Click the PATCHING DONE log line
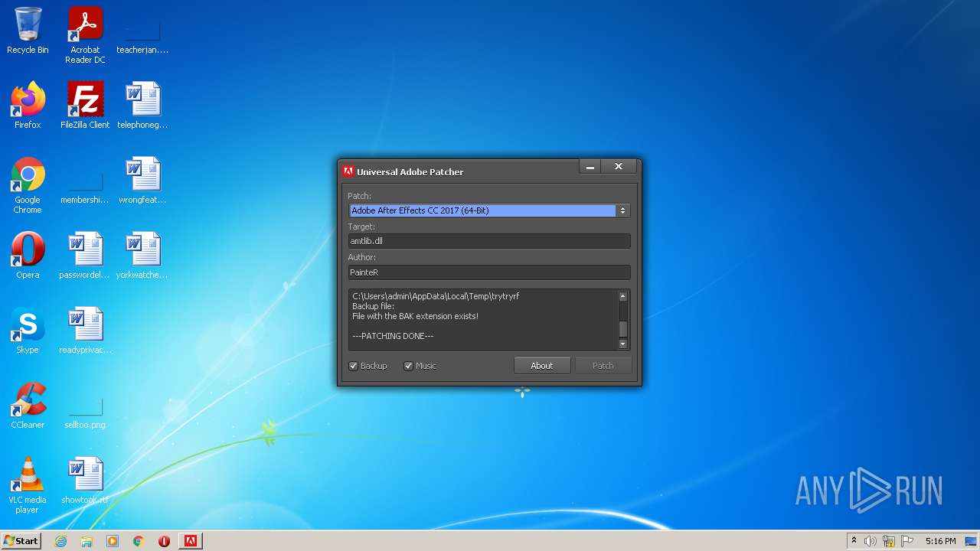This screenshot has height=551, width=980. coord(393,336)
